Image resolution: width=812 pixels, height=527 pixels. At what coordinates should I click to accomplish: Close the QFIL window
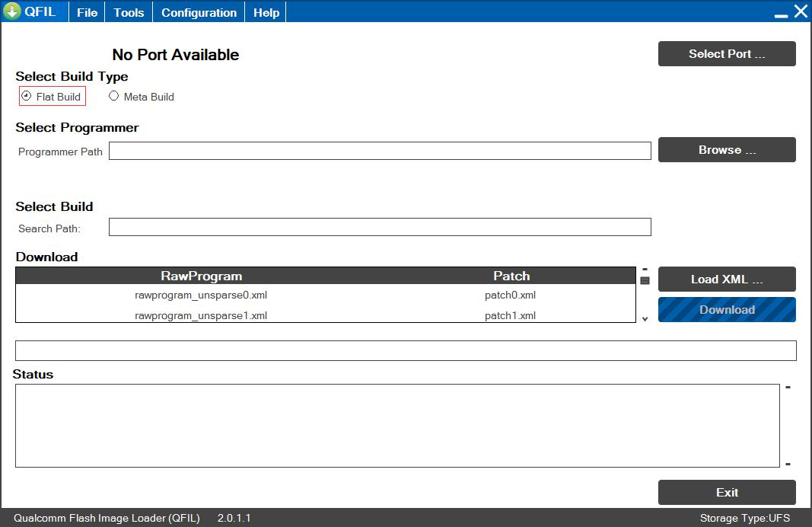pos(801,11)
